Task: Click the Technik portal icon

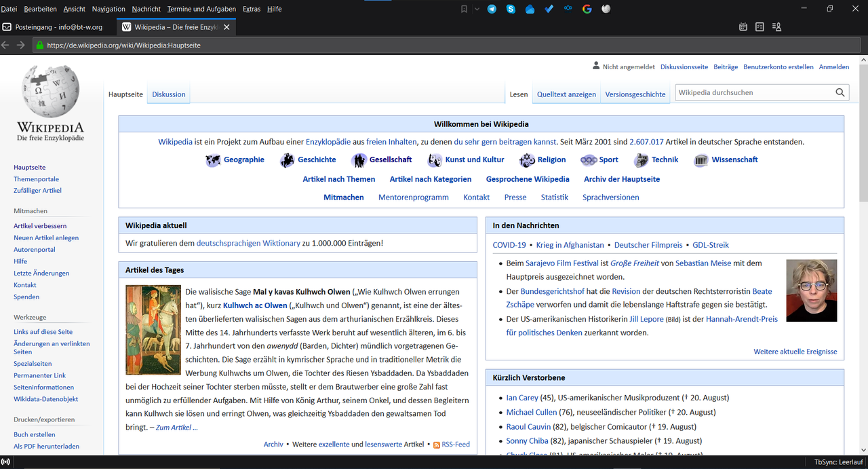Action: 641,160
